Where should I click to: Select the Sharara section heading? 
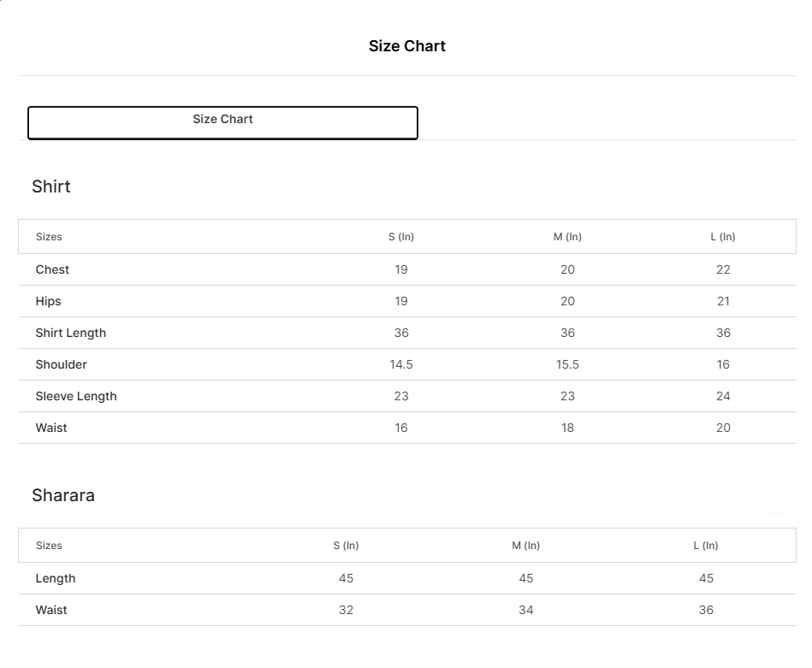point(63,495)
